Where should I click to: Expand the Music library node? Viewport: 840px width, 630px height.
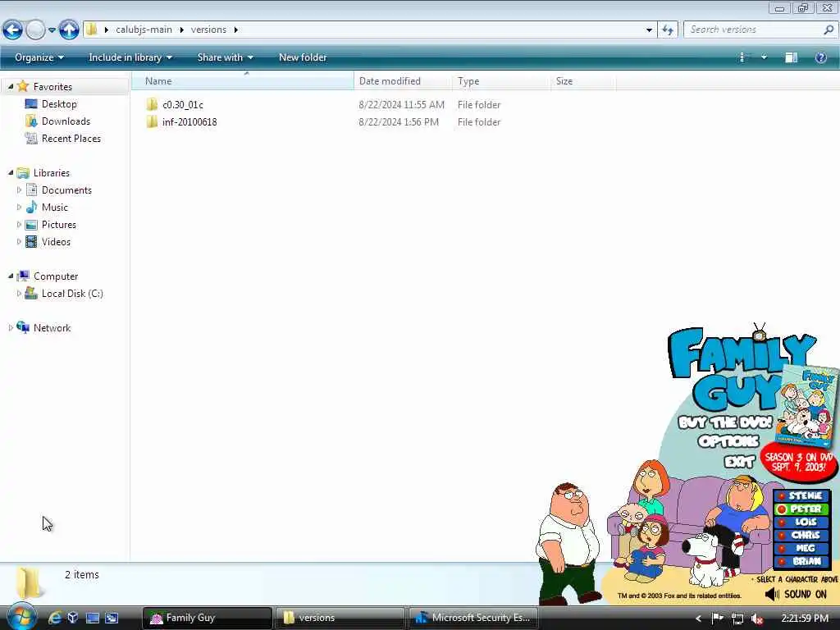click(20, 207)
